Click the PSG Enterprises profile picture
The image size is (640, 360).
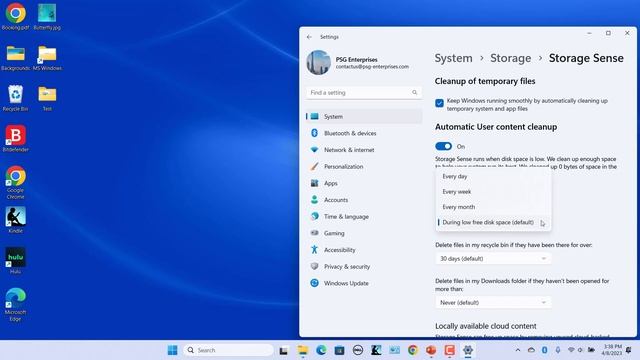tap(318, 62)
